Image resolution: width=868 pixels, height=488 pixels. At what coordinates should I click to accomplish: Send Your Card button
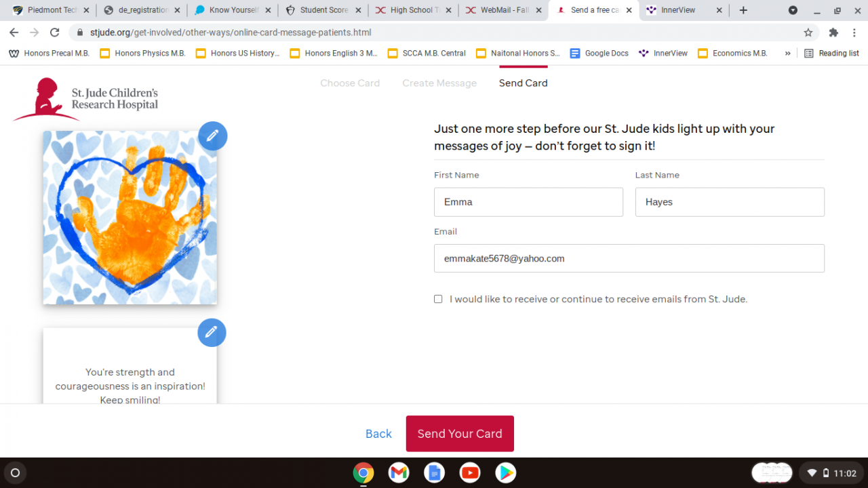point(460,434)
